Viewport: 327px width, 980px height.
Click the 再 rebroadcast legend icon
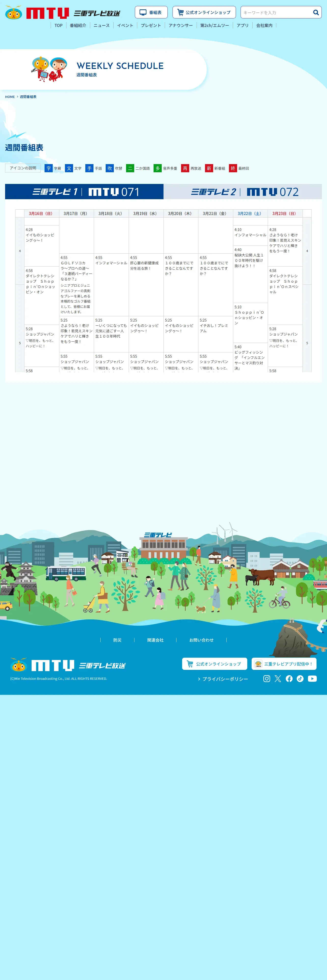click(185, 168)
